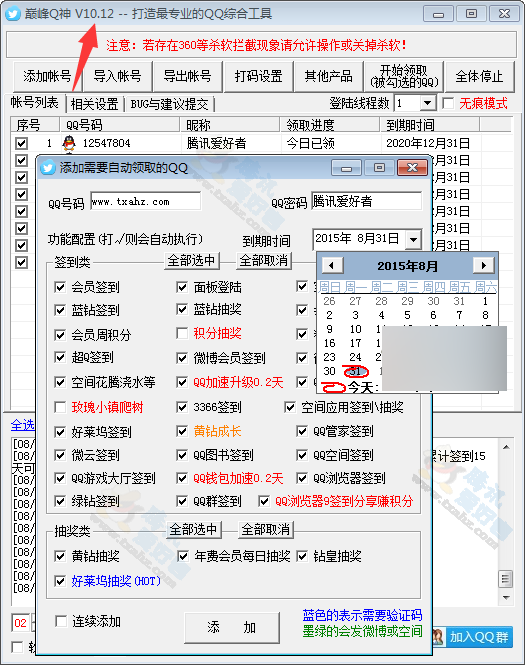Select day 31 in August calendar
Screen dimensions: 525x665
[355, 372]
